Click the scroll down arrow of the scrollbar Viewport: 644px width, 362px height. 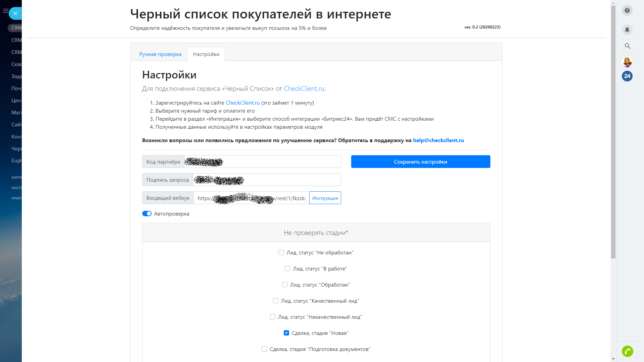[613, 359]
